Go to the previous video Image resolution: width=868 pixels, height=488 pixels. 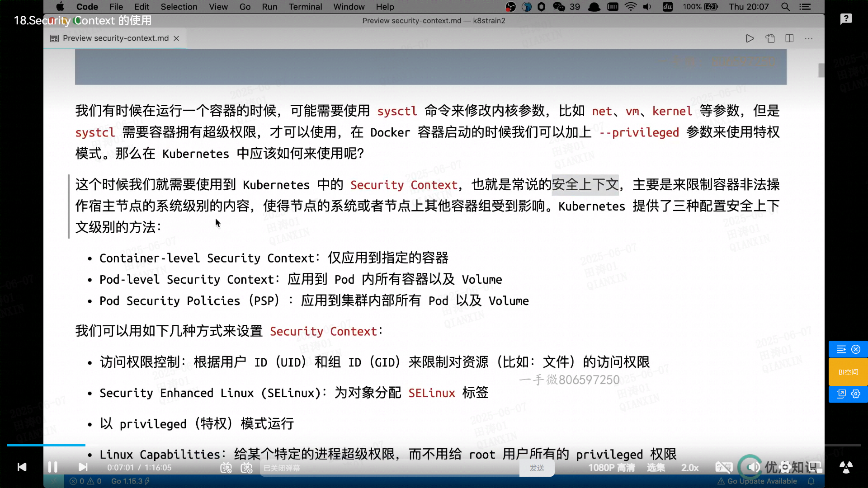point(22,467)
